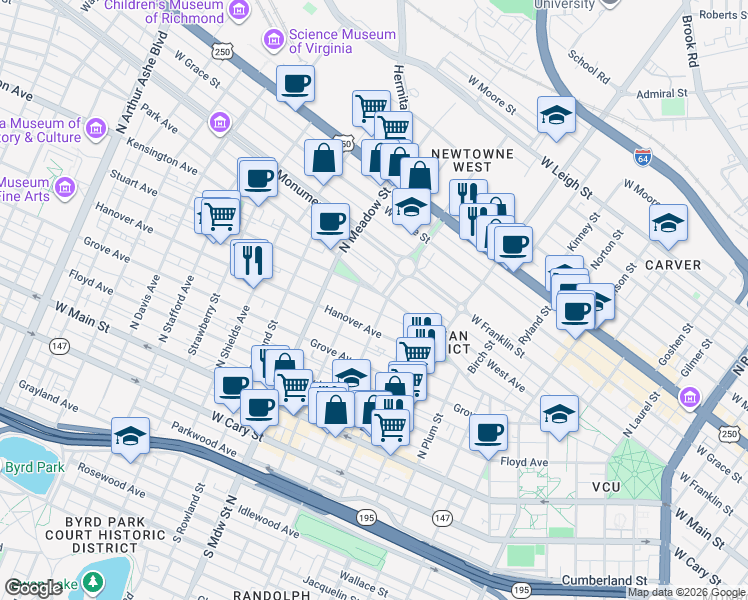The width and height of the screenshot is (748, 600).
Task: Select the shopping cart marker near Hanover Ave west
Action: coord(220,217)
